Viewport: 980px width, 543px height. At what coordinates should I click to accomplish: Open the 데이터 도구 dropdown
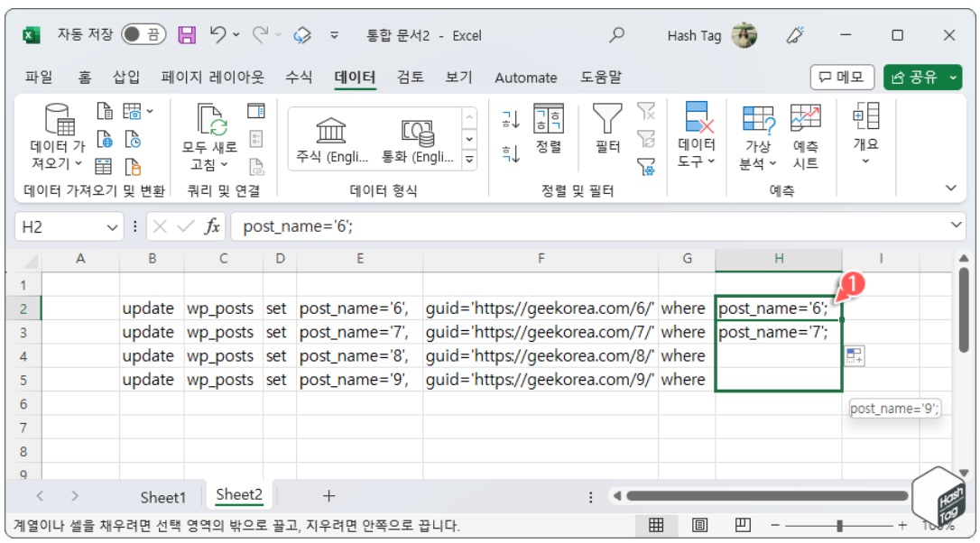click(x=697, y=134)
